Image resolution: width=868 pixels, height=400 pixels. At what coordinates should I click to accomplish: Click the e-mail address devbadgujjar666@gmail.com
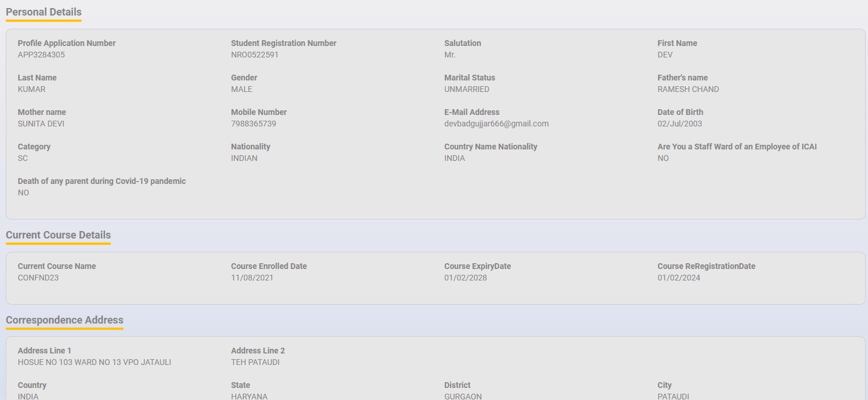[x=496, y=124]
